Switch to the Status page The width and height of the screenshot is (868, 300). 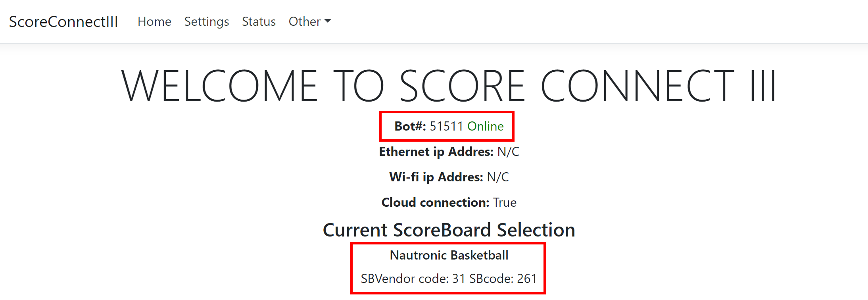pos(259,21)
